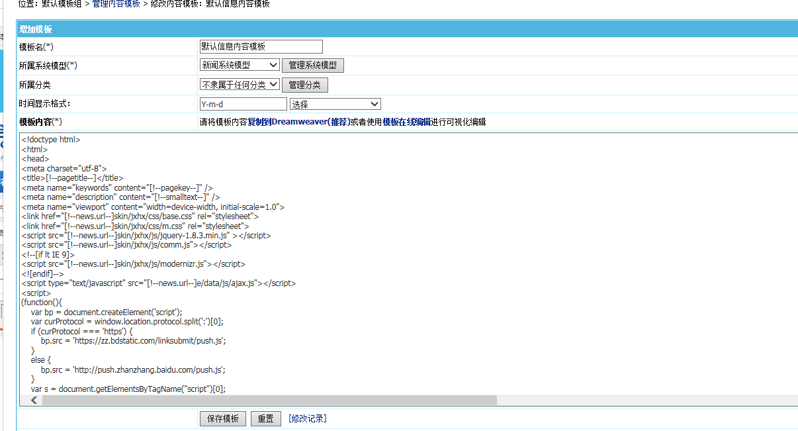This screenshot has height=431, width=798.
Task: Click the textarea's left scroll arrow
Action: click(34, 400)
